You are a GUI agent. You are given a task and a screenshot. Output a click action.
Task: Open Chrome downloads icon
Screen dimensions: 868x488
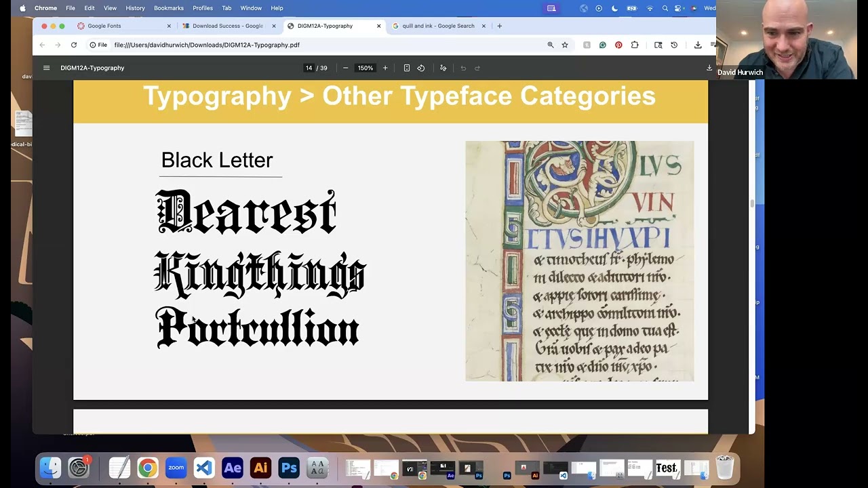pos(698,45)
